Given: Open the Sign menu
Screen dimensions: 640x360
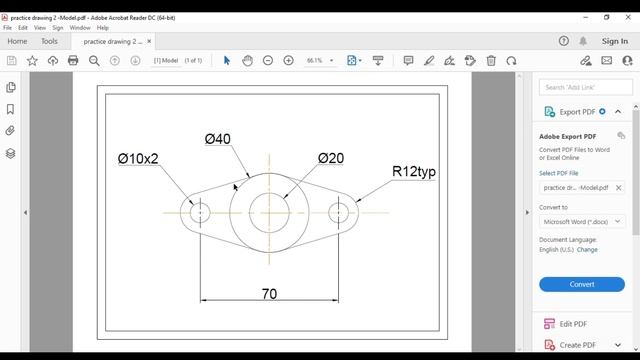Looking at the screenshot, I should click(x=58, y=28).
